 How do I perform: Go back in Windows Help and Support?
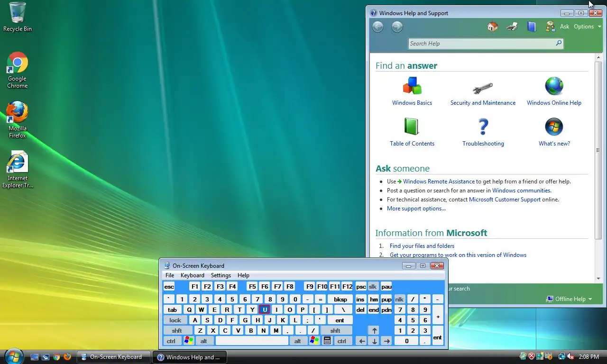377,27
